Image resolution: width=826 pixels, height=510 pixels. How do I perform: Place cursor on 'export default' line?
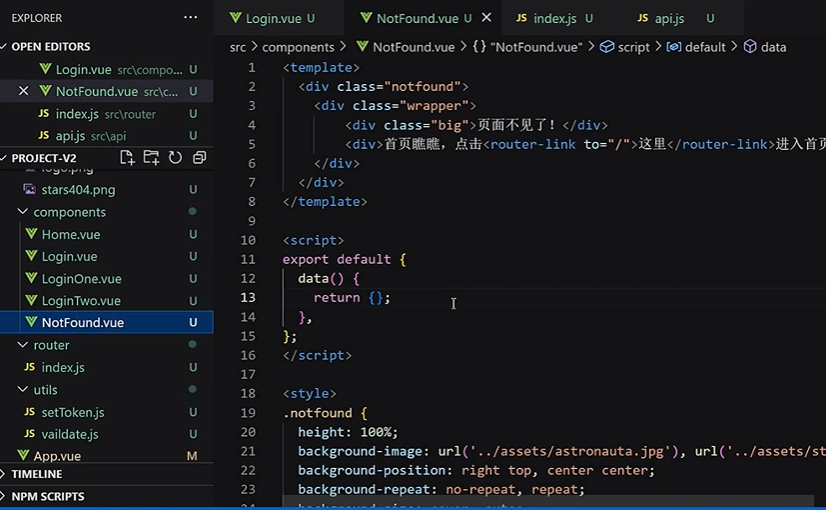[345, 259]
